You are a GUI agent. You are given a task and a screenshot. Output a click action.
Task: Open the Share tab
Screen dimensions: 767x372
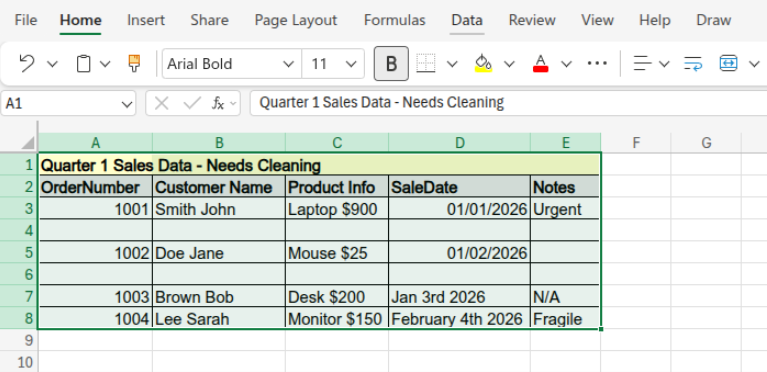(209, 20)
